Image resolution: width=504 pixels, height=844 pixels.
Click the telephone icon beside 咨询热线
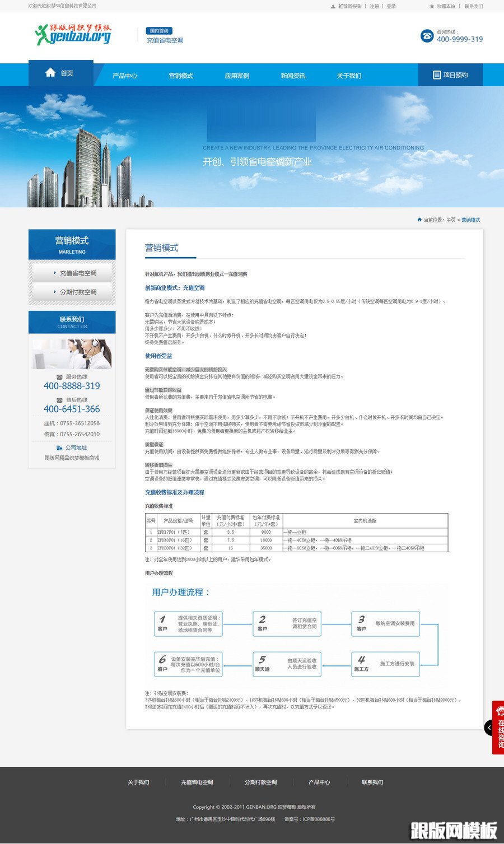(427, 36)
